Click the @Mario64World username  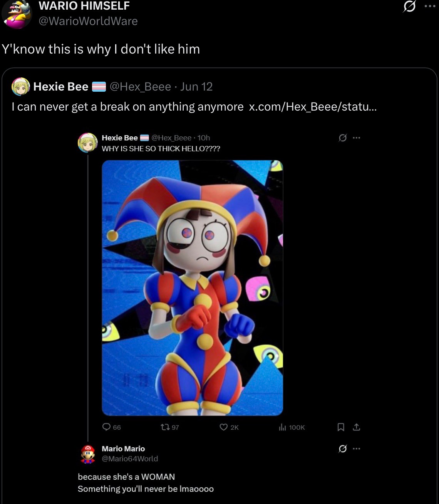(130, 459)
